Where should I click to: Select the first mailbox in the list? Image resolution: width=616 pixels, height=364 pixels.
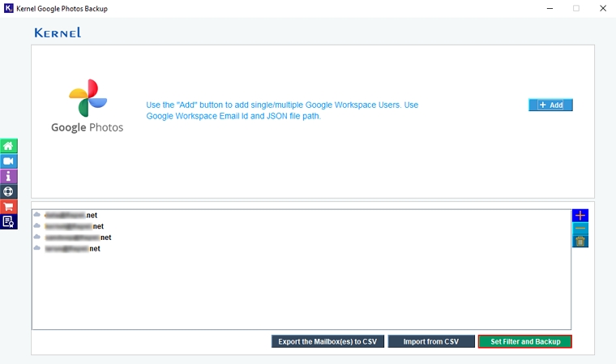71,215
